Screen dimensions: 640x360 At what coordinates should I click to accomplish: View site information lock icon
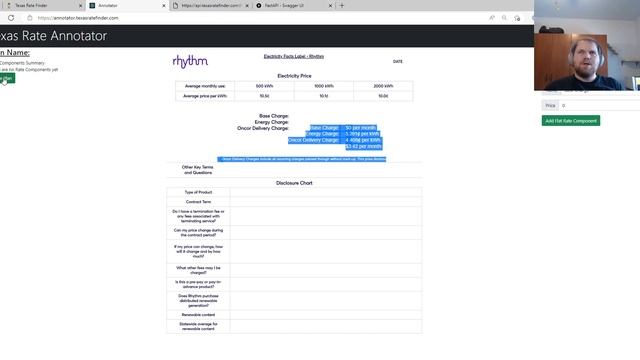coord(30,18)
